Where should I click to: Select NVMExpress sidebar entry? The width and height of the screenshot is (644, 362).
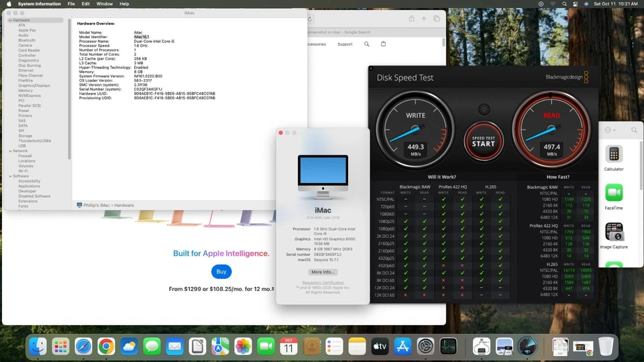coord(30,96)
